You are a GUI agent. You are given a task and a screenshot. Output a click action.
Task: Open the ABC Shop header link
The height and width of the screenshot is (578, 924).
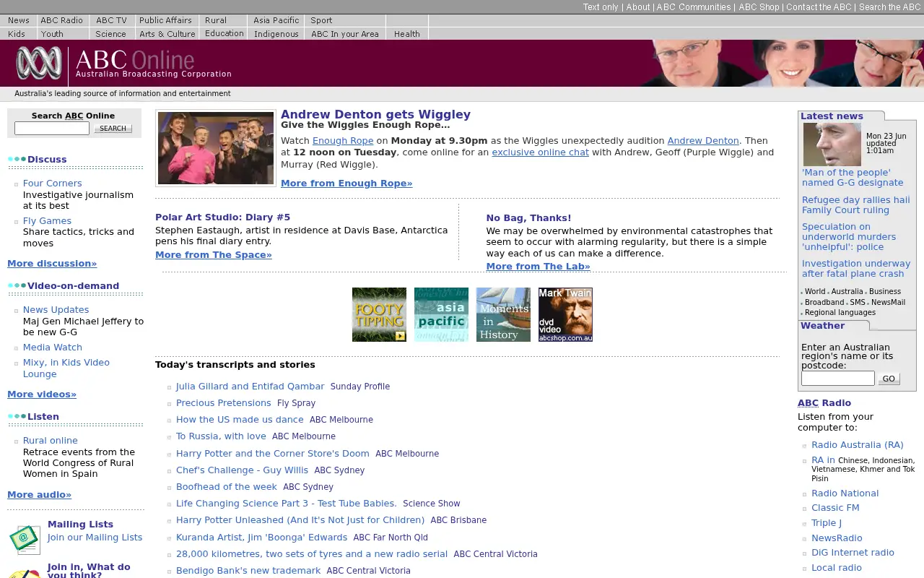[759, 7]
